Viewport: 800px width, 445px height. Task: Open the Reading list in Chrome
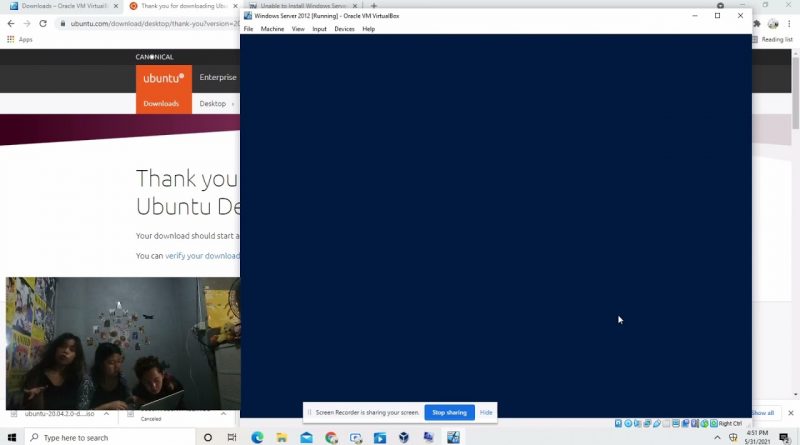772,39
